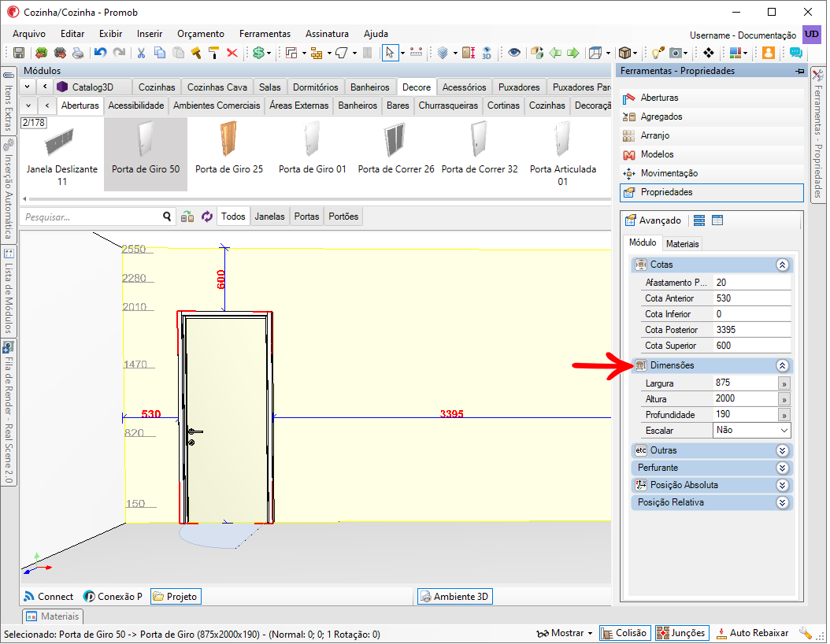
Task: Expand the Perfurante section
Action: (783, 468)
